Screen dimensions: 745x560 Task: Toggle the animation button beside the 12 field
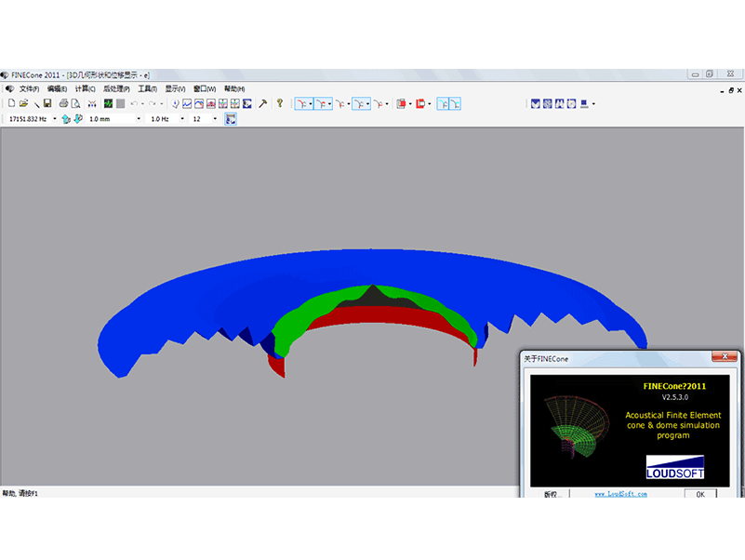(230, 119)
